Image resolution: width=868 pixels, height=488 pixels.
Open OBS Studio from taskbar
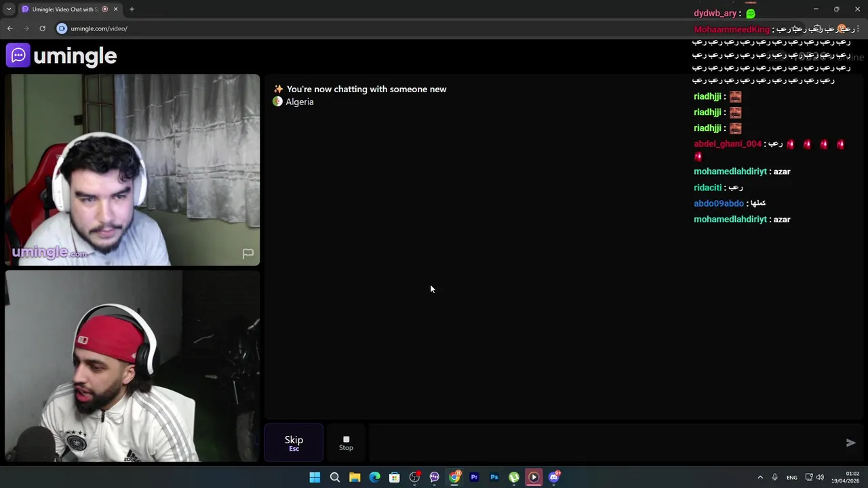414,477
